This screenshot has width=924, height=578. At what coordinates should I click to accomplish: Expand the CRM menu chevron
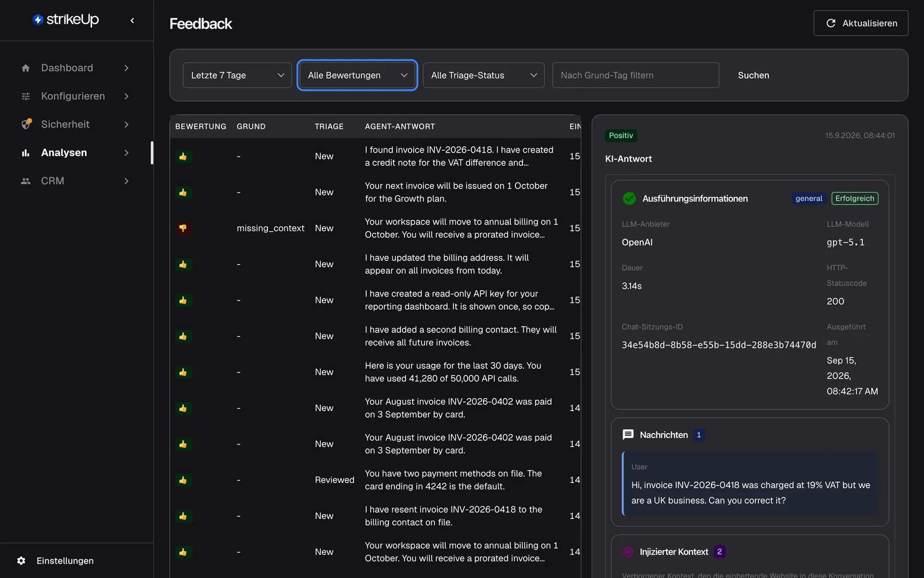point(127,181)
